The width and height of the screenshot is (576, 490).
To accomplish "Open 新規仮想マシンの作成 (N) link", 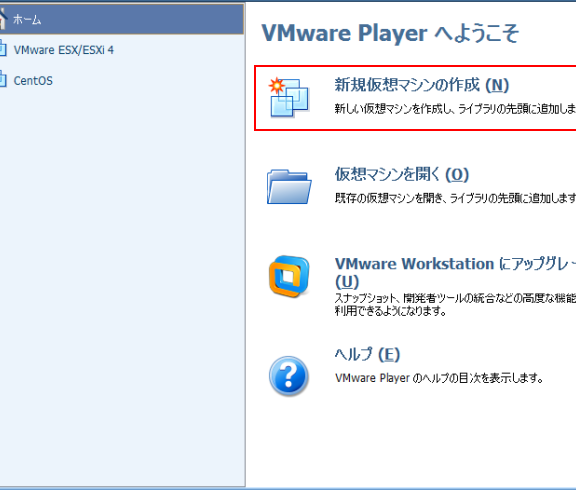I will coord(422,85).
